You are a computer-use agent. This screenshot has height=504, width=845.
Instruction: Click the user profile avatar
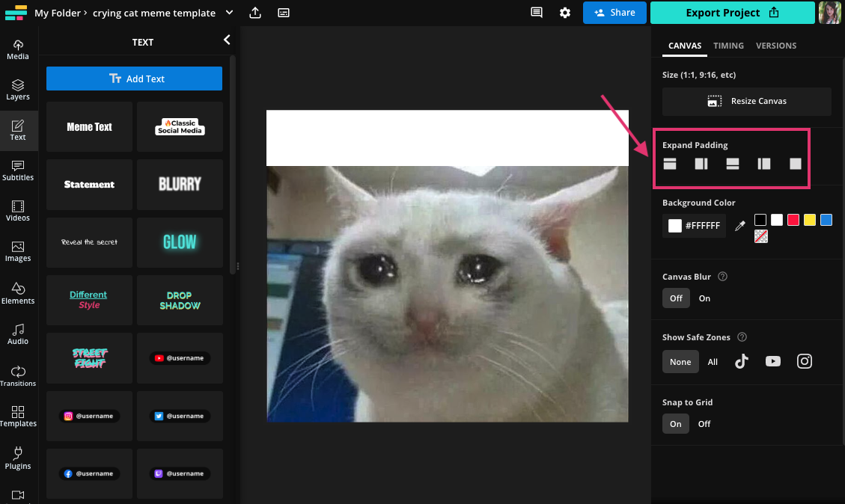click(x=829, y=13)
